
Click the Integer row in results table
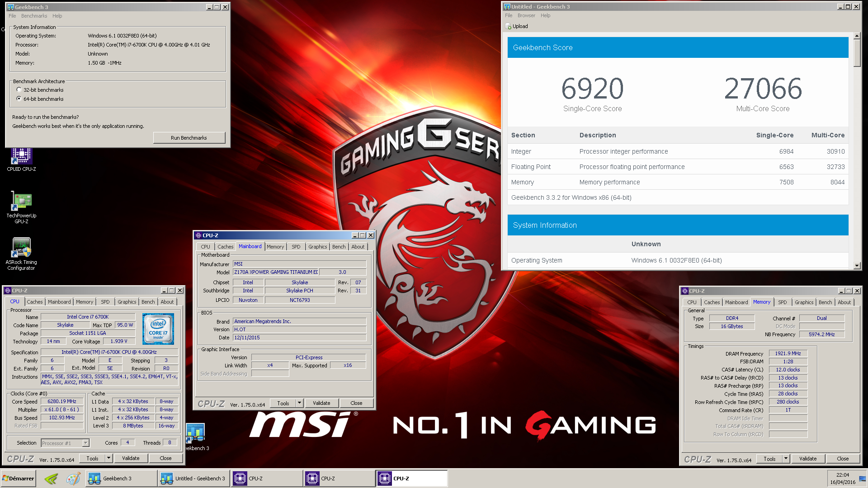point(678,151)
